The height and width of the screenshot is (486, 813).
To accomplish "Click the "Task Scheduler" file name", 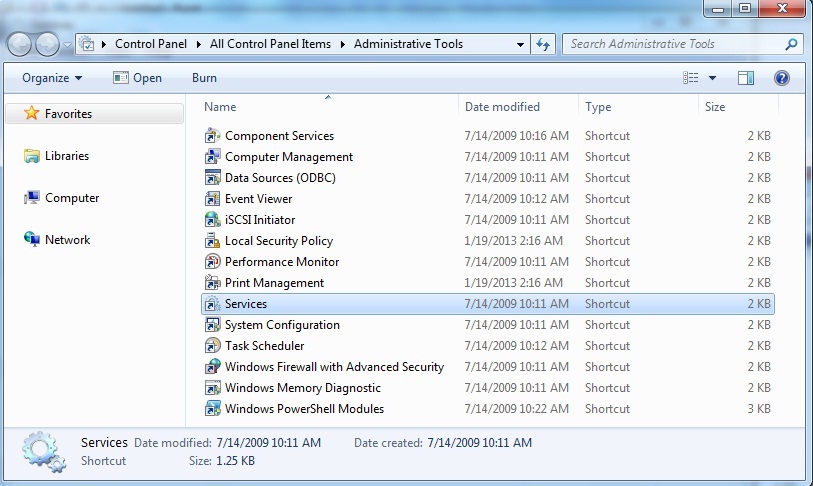I will (x=264, y=345).
